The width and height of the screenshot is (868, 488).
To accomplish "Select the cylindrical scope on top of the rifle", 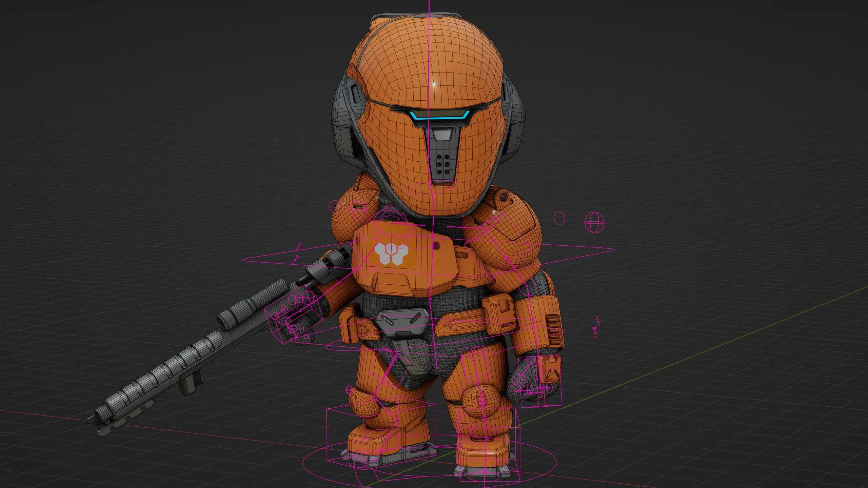I will [x=254, y=305].
